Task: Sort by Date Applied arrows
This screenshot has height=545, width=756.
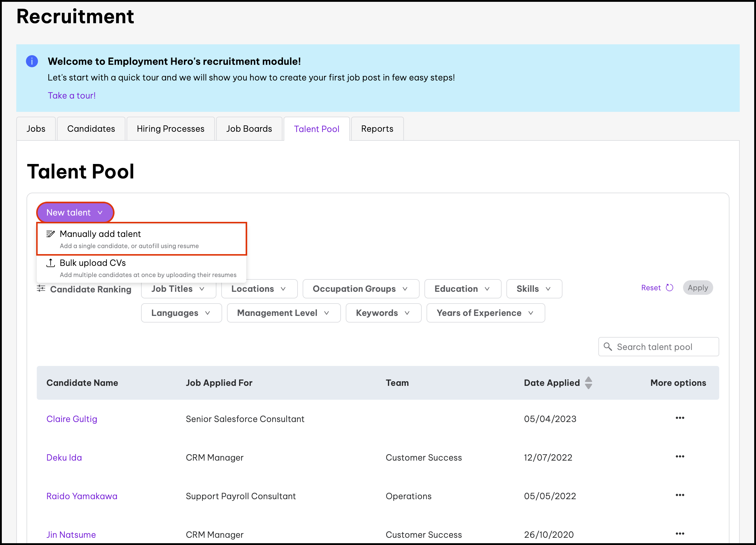Action: coord(588,383)
